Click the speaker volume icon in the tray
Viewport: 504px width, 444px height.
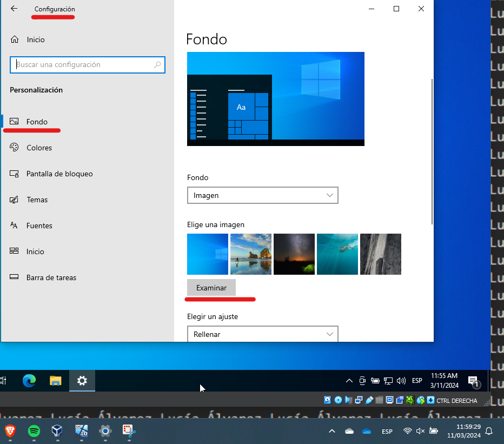tap(401, 381)
